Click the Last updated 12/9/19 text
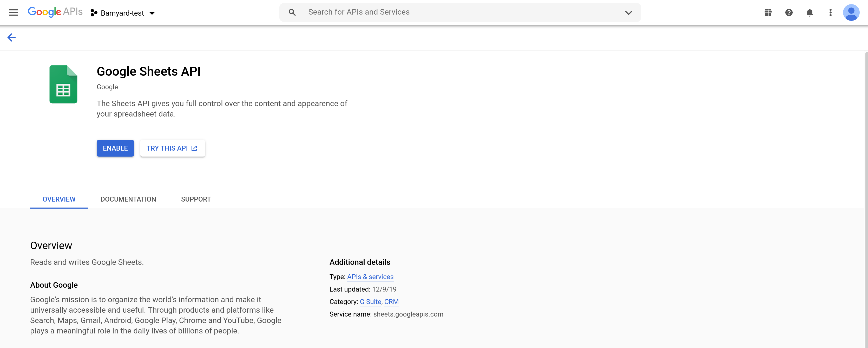This screenshot has width=868, height=348. (x=363, y=289)
